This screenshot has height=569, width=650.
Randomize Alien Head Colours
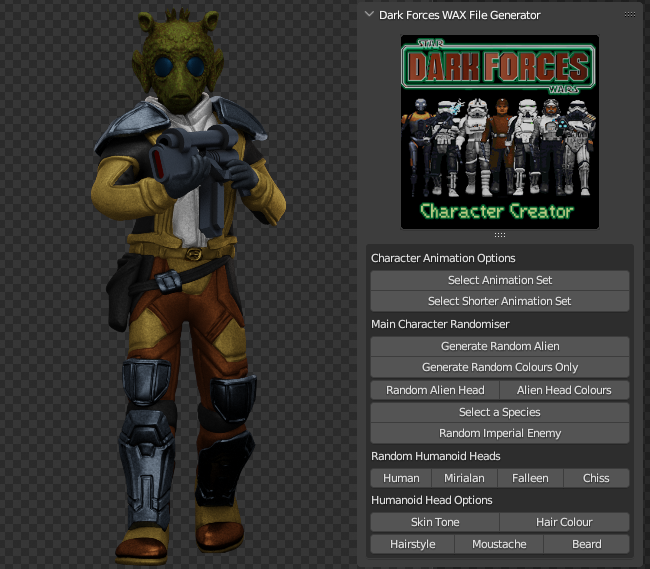564,390
